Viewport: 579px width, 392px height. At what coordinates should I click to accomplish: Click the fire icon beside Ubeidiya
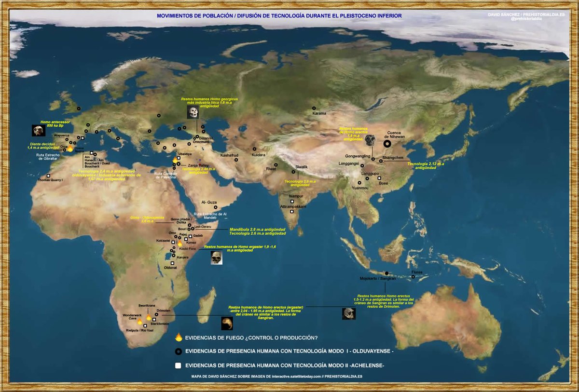(175, 159)
